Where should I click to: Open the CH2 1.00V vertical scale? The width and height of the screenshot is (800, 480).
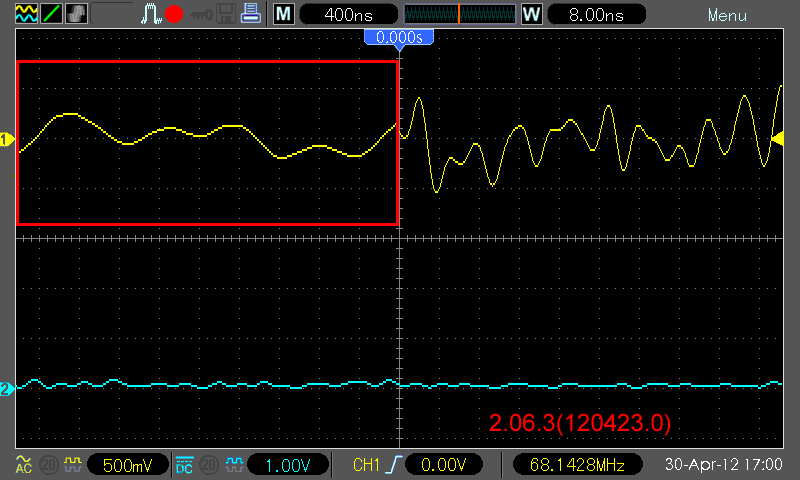point(288,465)
